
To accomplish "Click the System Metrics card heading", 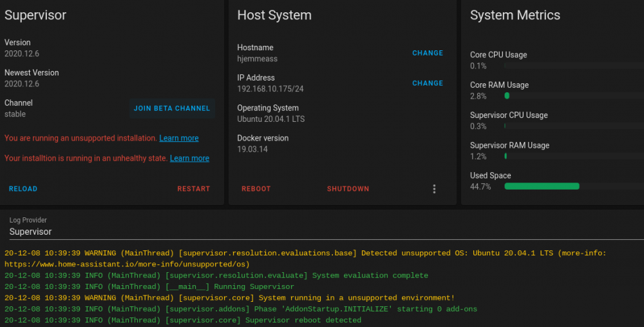I will (x=515, y=15).
